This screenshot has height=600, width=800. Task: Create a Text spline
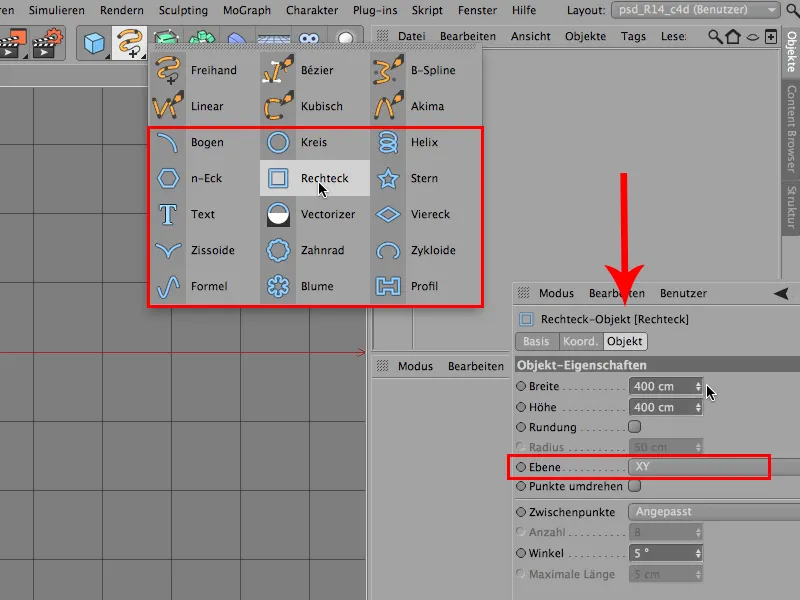click(204, 214)
